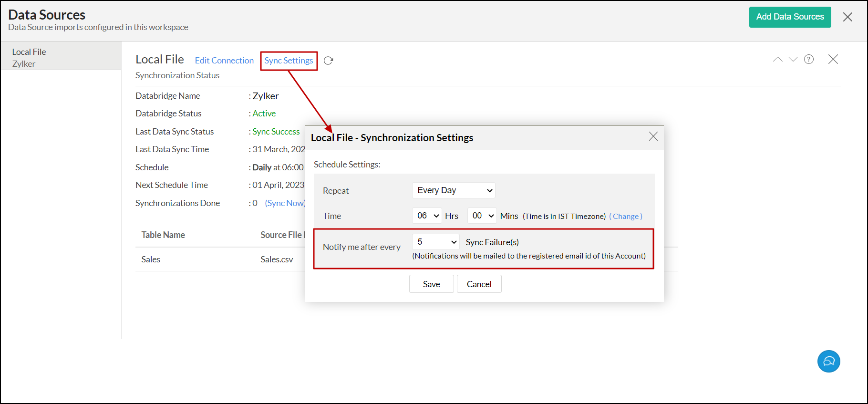The image size is (868, 404).
Task: Expand the Repeat Every Day dropdown
Action: (x=453, y=190)
